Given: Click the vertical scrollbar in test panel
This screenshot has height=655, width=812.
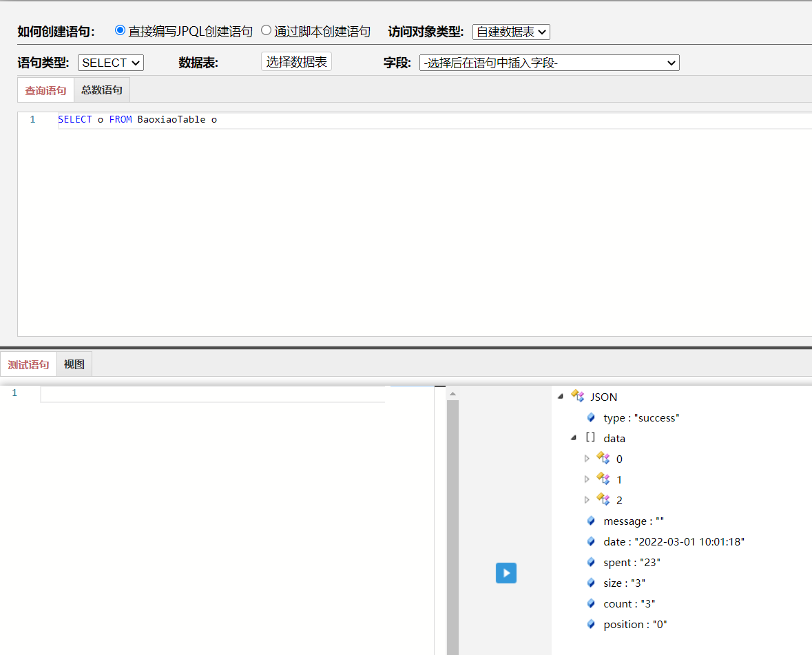Looking at the screenshot, I should 452,527.
